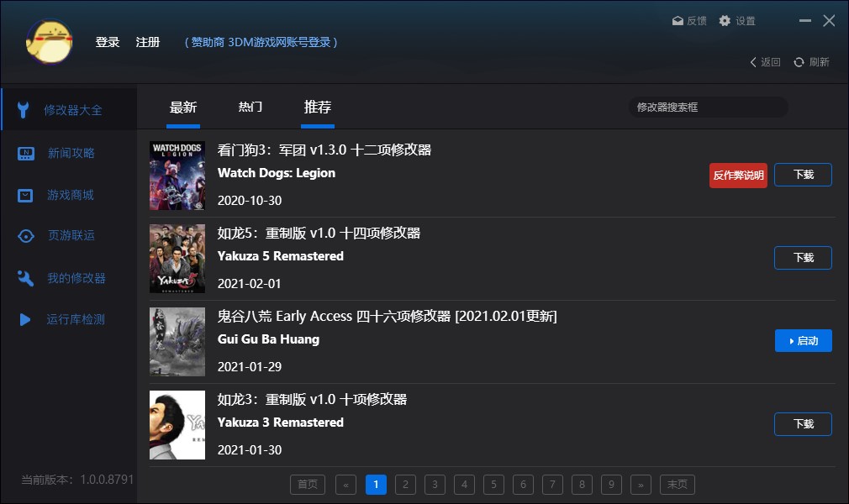The image size is (849, 504).
Task: Open 新闻攻略 in the sidebar
Action: 69,153
